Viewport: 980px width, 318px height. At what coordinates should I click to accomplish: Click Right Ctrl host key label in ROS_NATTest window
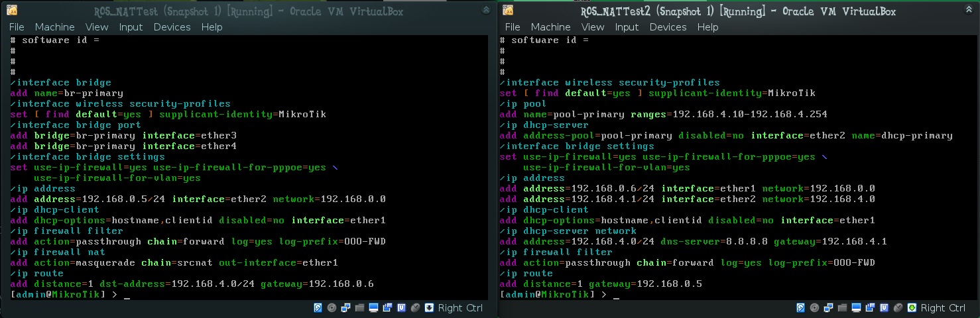(x=460, y=308)
